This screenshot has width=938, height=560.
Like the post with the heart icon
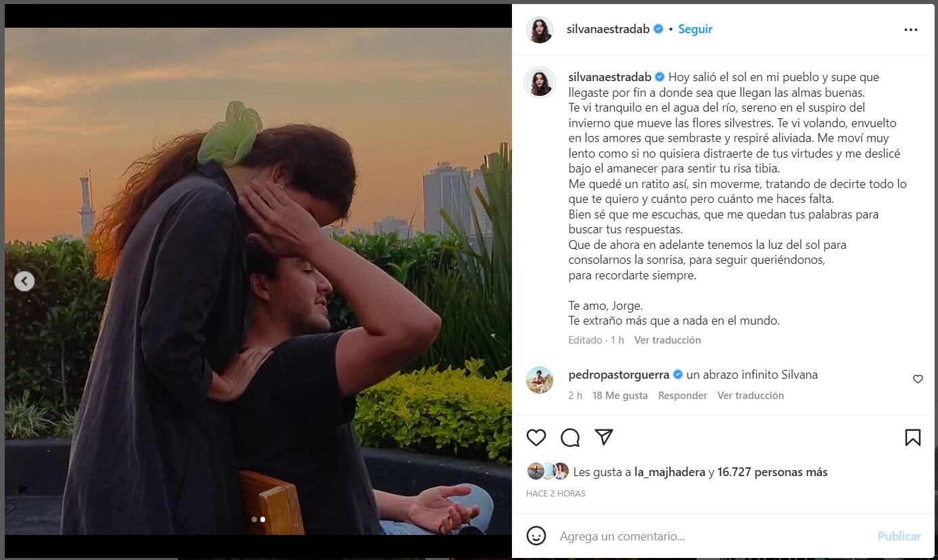point(536,438)
